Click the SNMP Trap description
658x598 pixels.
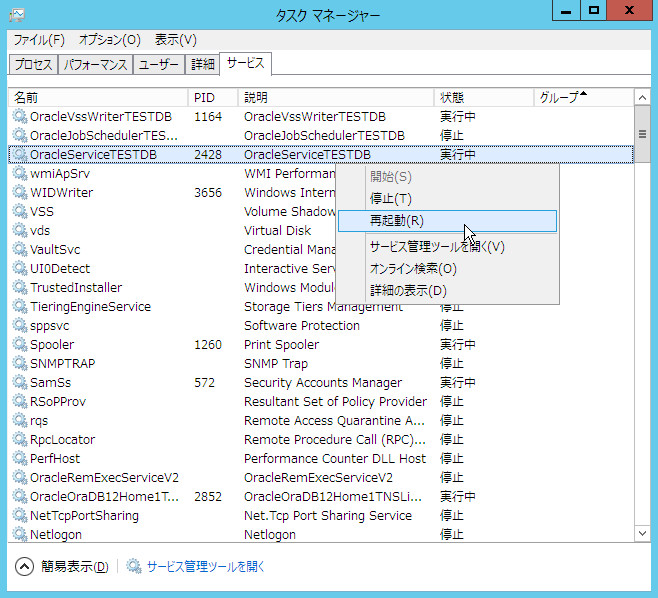tap(276, 364)
